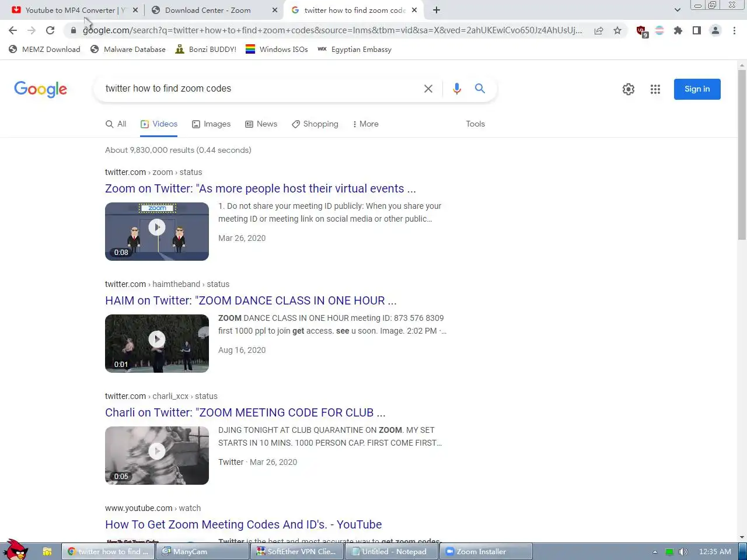Click the volume speaker tray icon
The width and height of the screenshot is (747, 560).
point(683,552)
